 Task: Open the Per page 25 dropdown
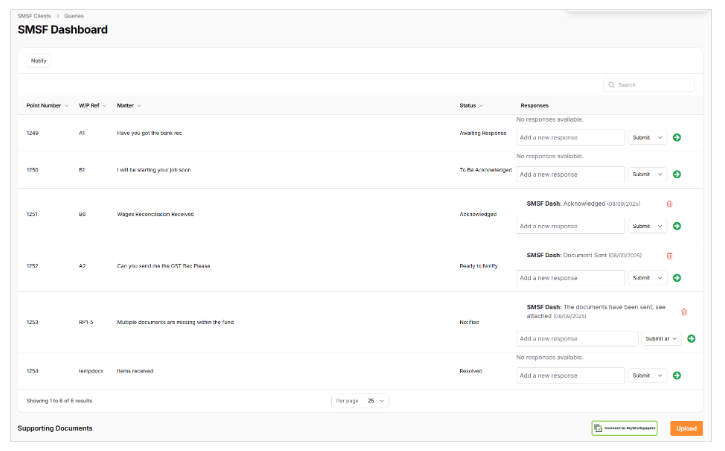[x=376, y=400]
